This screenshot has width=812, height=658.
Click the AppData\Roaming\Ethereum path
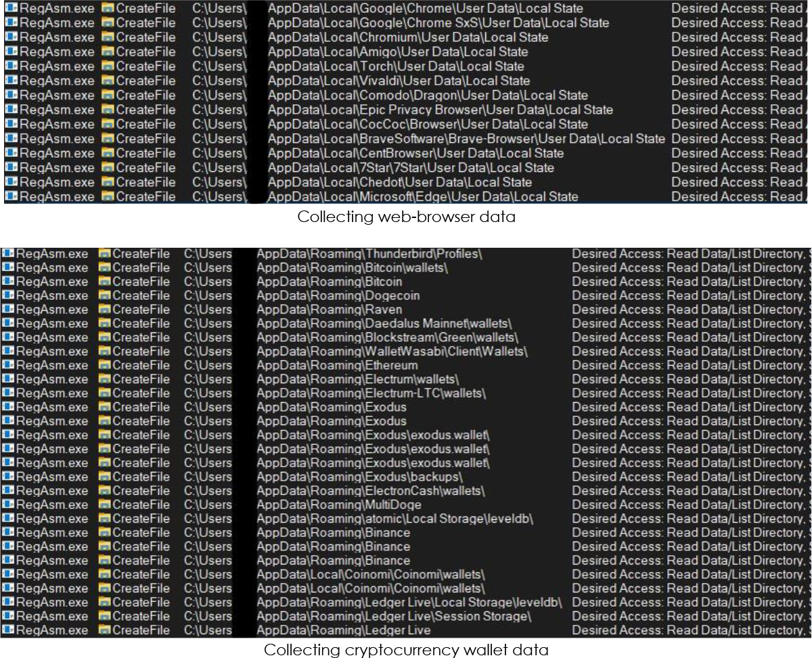(337, 366)
